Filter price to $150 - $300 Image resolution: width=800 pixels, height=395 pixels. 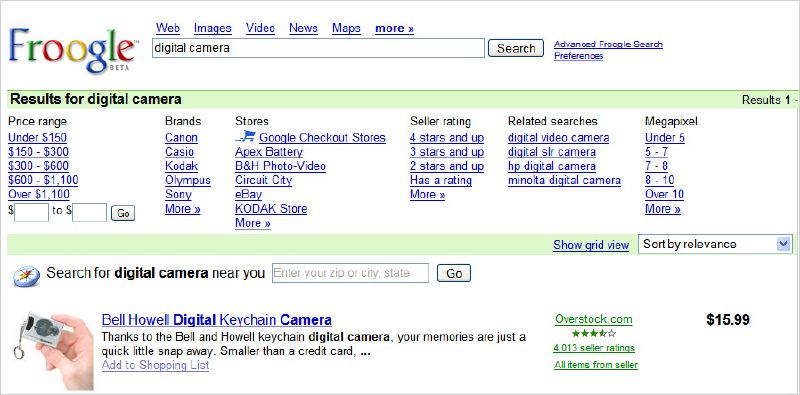(x=38, y=152)
